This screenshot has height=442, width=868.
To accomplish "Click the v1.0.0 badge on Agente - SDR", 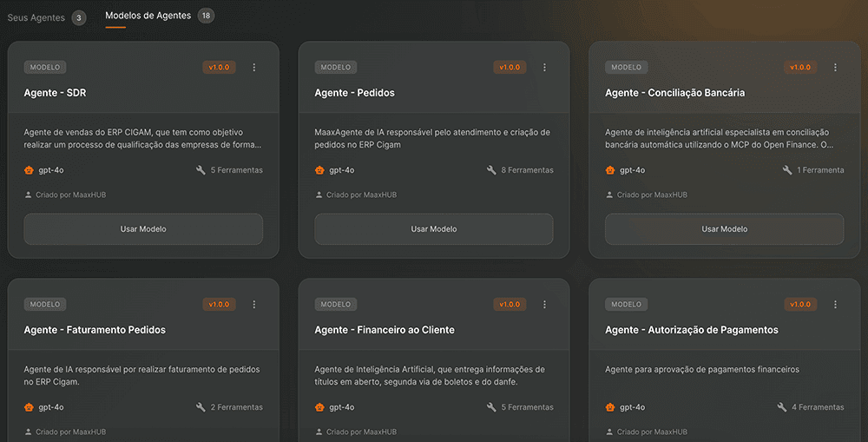I will coord(220,67).
